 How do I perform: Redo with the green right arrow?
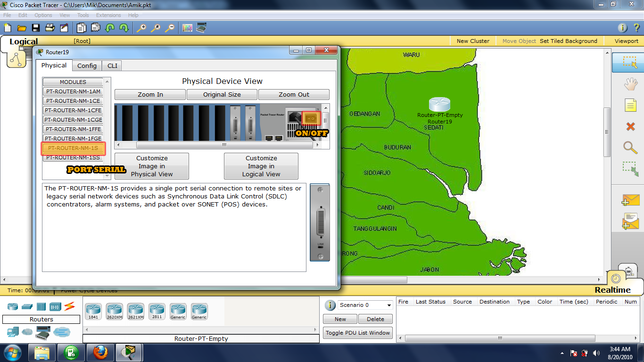click(x=124, y=28)
